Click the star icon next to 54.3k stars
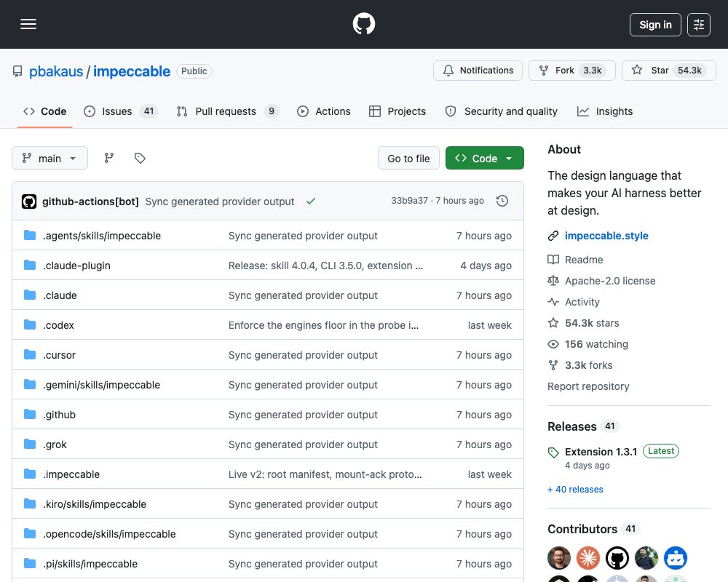728x582 pixels. click(553, 323)
